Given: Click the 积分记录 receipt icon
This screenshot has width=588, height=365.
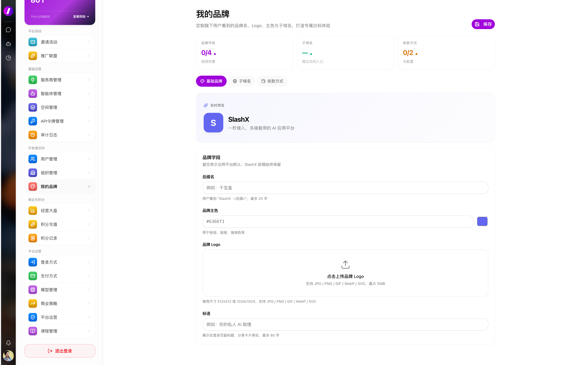Looking at the screenshot, I should tap(33, 238).
